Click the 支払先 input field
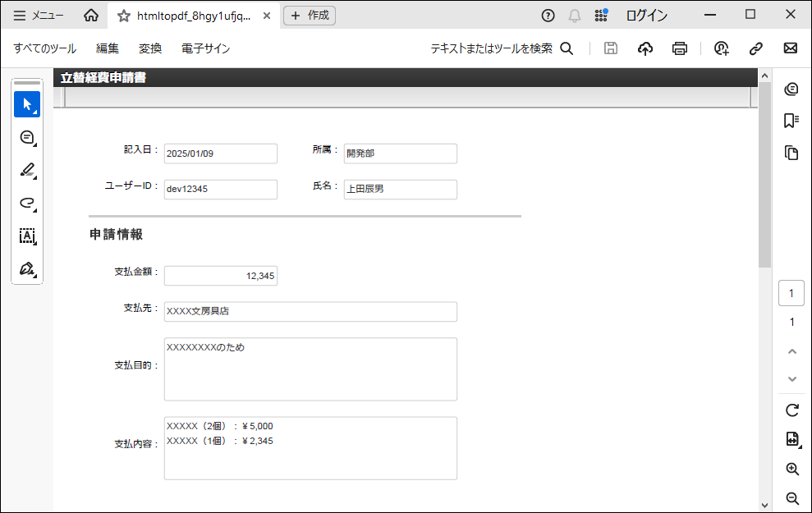 [x=310, y=312]
